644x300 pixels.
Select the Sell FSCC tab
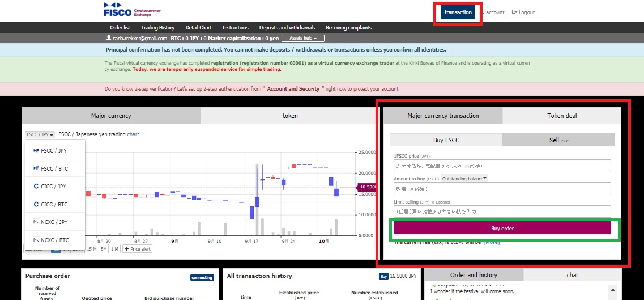coord(558,140)
